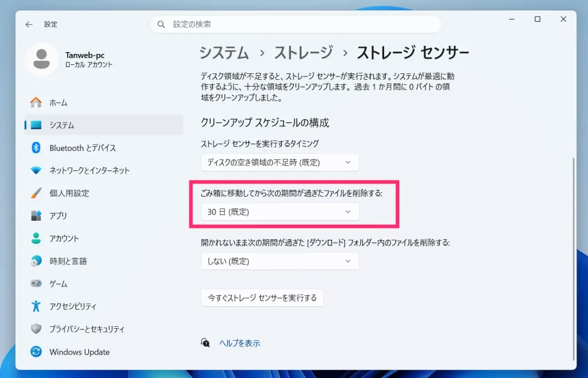Click the クリーンアップ スケジュールの構成 heading
This screenshot has width=588, height=378.
(x=265, y=123)
